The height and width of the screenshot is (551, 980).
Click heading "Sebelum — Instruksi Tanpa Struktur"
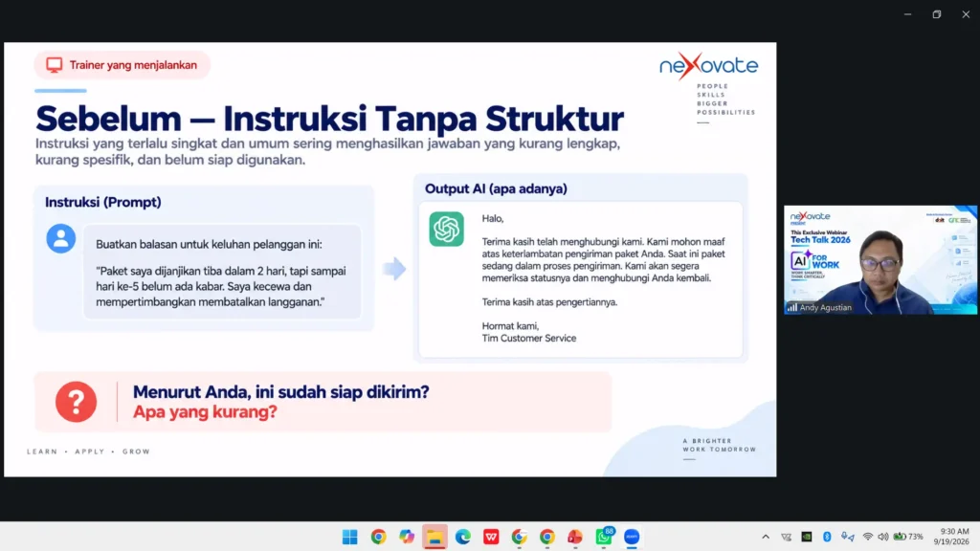pyautogui.click(x=329, y=118)
